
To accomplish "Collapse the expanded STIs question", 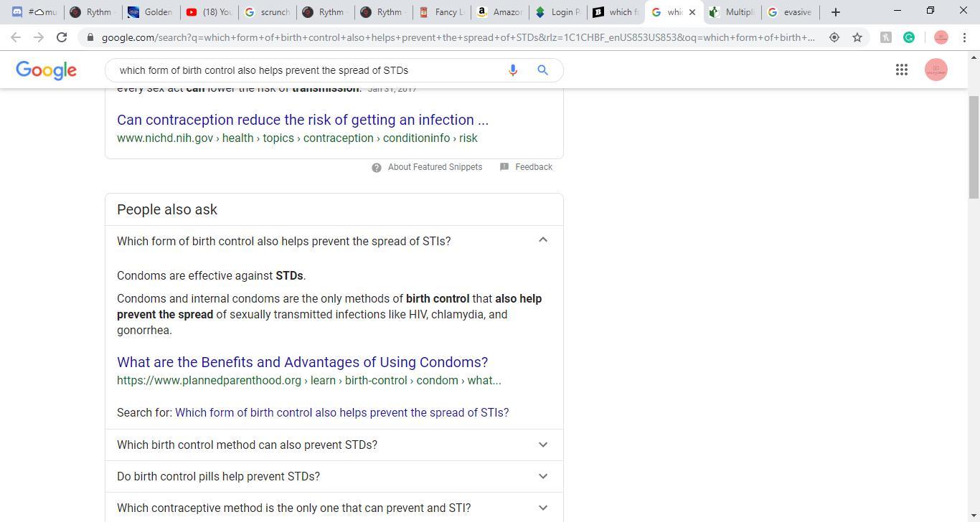I will click(x=543, y=240).
